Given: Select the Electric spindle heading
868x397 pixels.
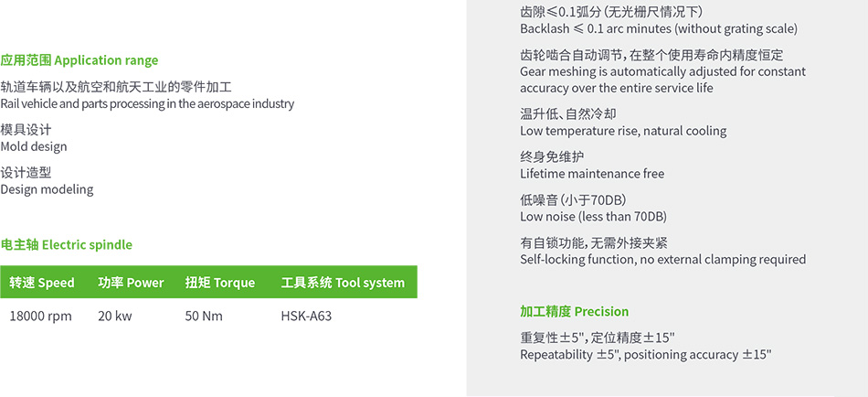Looking at the screenshot, I should tap(67, 244).
